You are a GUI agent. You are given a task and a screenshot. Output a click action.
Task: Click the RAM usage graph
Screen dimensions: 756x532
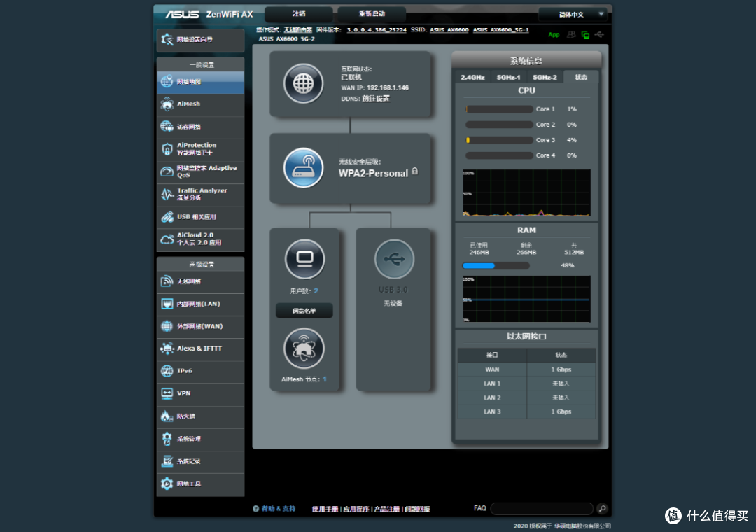(x=526, y=299)
